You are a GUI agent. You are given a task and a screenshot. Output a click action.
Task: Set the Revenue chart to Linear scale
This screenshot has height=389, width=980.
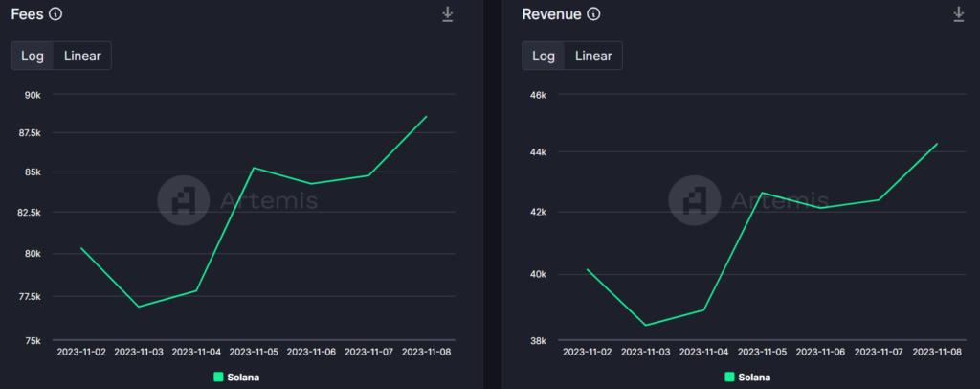click(x=593, y=56)
